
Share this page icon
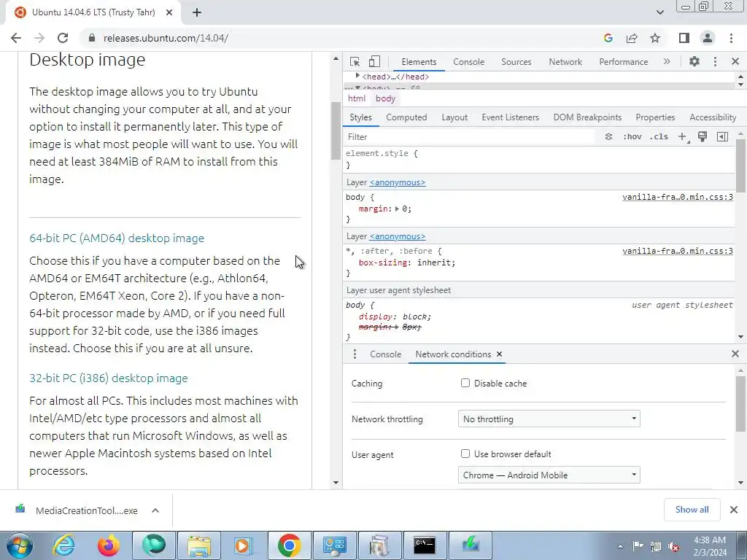[x=632, y=38]
